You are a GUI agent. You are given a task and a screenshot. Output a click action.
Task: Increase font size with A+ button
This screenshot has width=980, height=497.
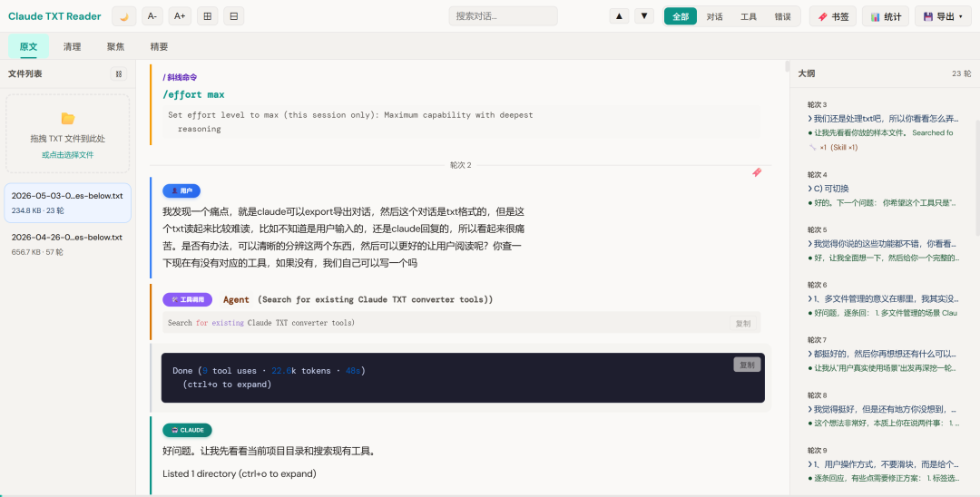[180, 16]
